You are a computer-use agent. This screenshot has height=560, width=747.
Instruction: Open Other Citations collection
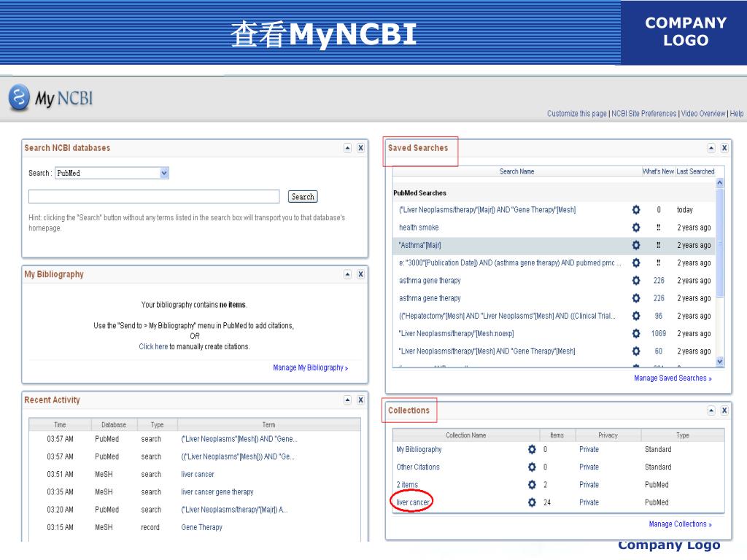[x=418, y=467]
